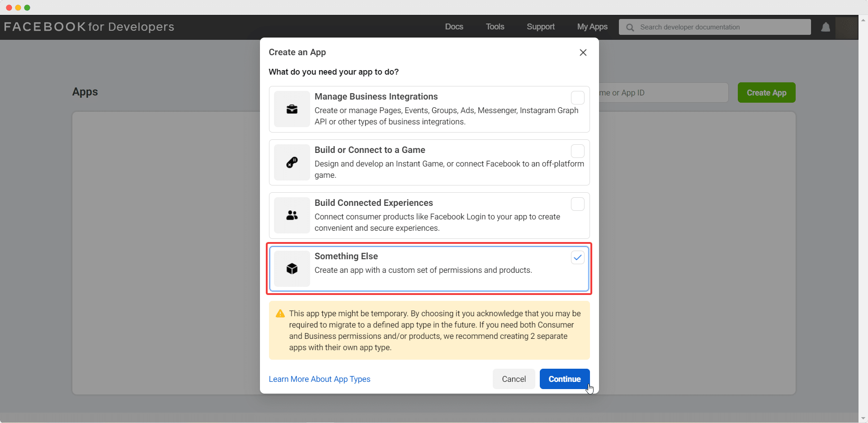
Task: Click the Apps heading on the page
Action: (85, 92)
